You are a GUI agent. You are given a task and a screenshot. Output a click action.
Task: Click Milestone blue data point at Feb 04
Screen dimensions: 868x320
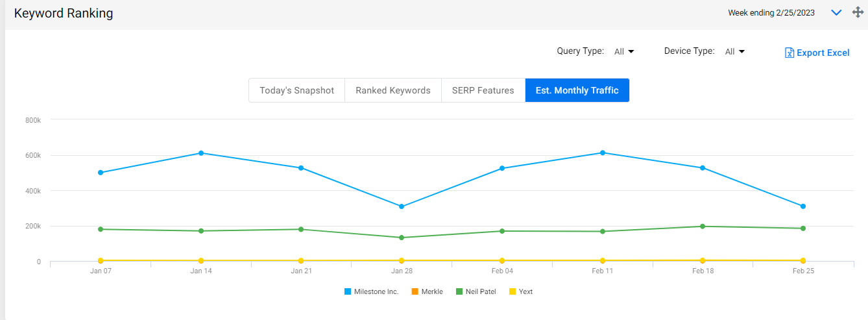pos(502,168)
